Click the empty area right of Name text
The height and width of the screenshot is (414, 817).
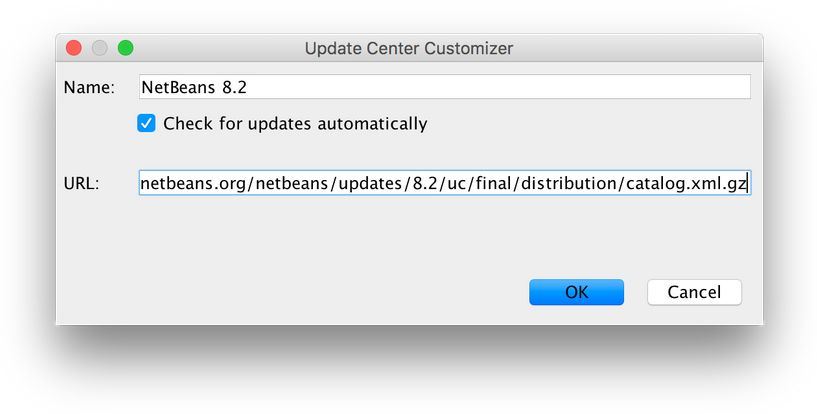[x=500, y=87]
